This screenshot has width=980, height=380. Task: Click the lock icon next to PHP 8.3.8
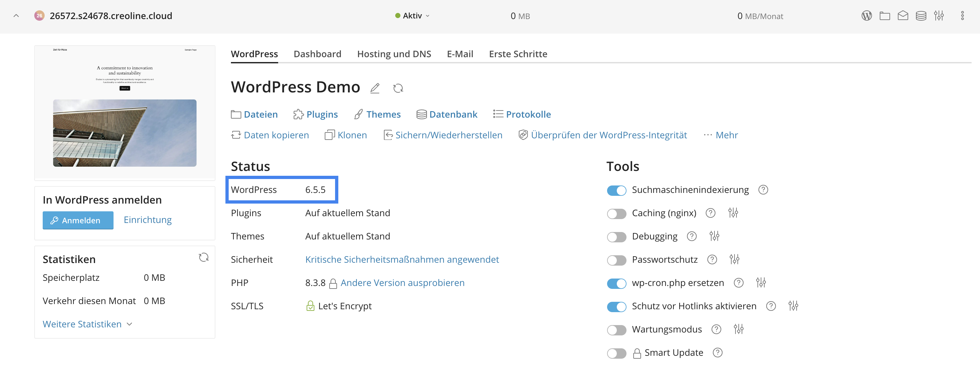click(x=333, y=283)
